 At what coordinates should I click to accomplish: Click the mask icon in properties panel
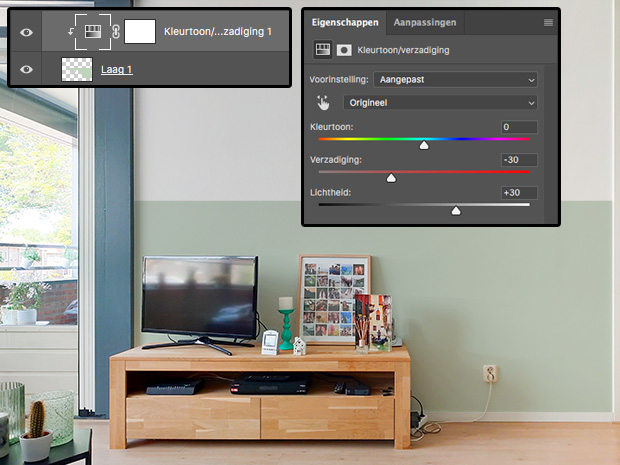coord(344,50)
